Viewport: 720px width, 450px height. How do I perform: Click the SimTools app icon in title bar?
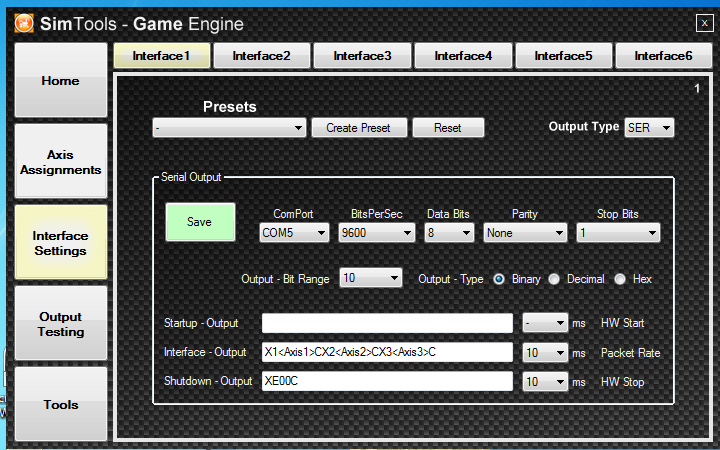[24, 23]
